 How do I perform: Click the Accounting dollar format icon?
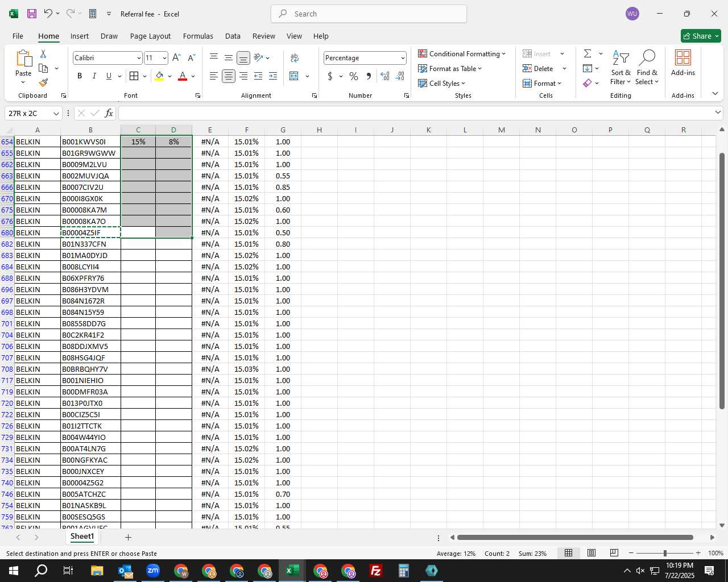[330, 76]
